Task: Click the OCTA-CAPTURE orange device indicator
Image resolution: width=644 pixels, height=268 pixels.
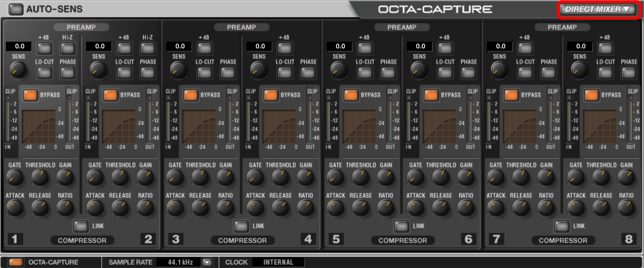Action: click(16, 262)
